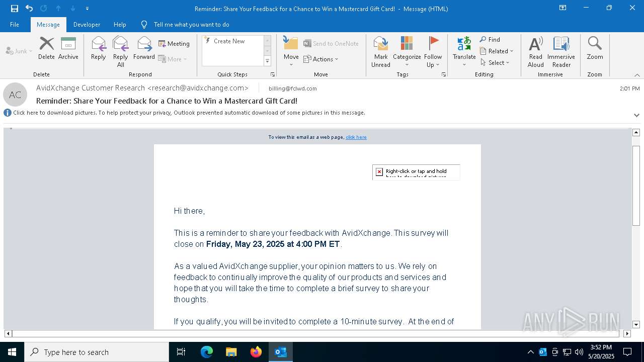Open the More respond options dropdown
This screenshot has height=362, width=644.
point(173,59)
